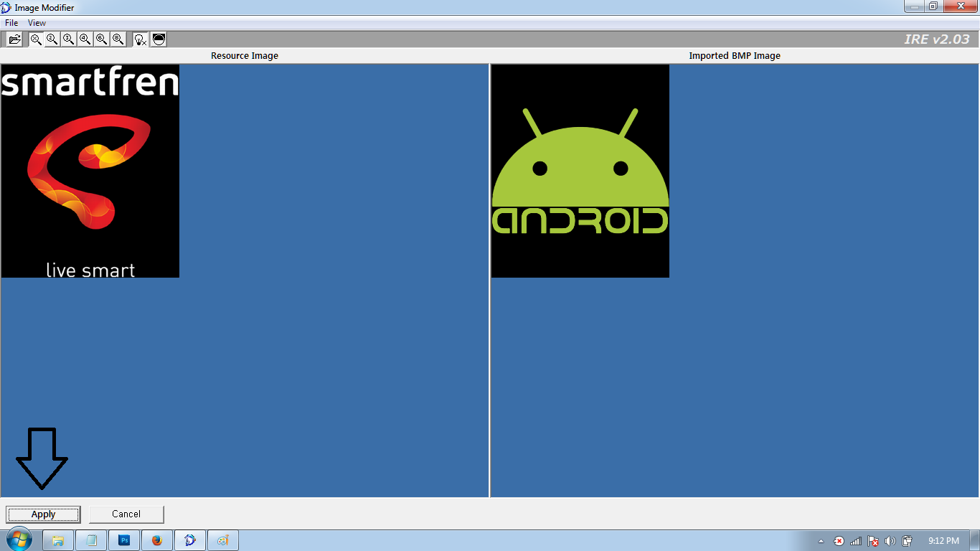980x551 pixels.
Task: Switch to Paint in the taskbar
Action: click(x=223, y=540)
